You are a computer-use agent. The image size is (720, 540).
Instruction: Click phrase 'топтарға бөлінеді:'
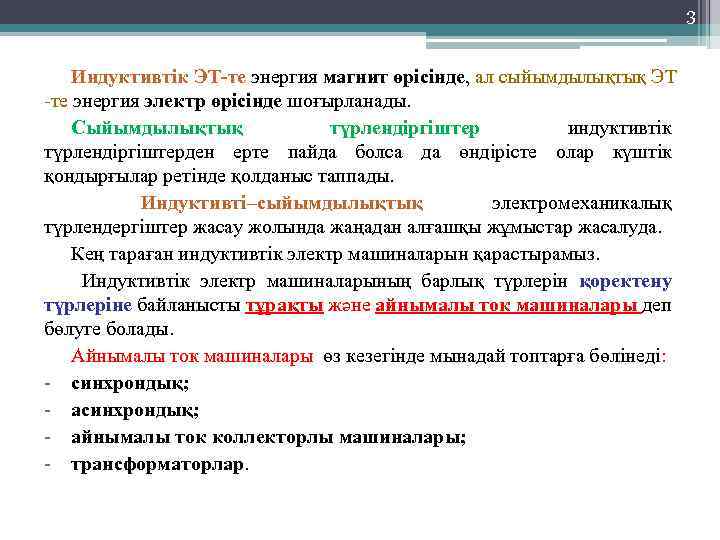587,356
